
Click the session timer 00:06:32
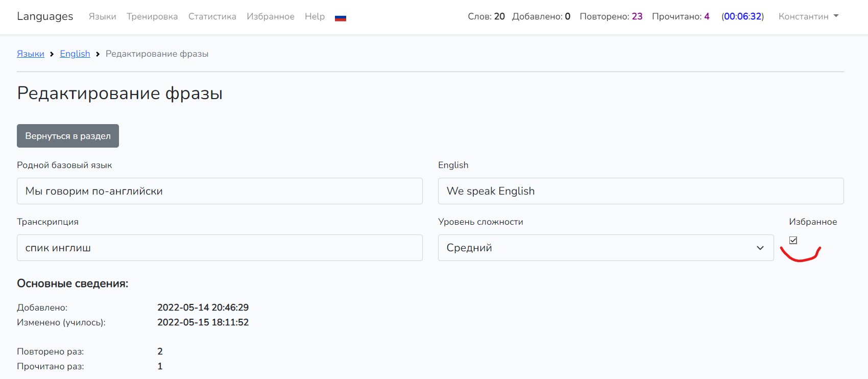[742, 16]
